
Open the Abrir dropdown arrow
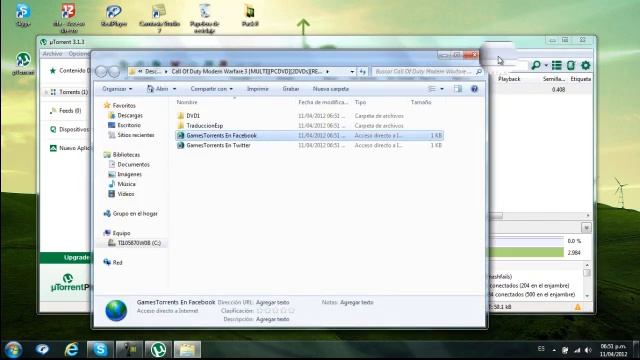pyautogui.click(x=174, y=89)
